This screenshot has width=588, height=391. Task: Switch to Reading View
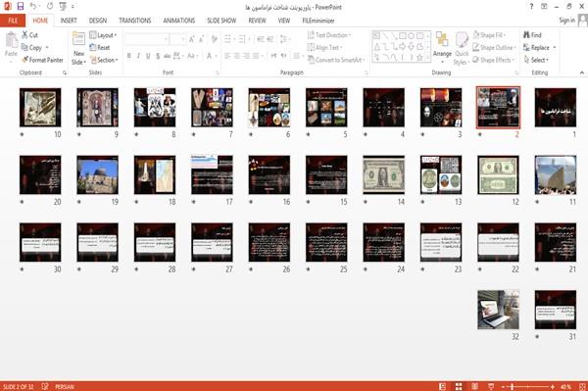(x=474, y=386)
